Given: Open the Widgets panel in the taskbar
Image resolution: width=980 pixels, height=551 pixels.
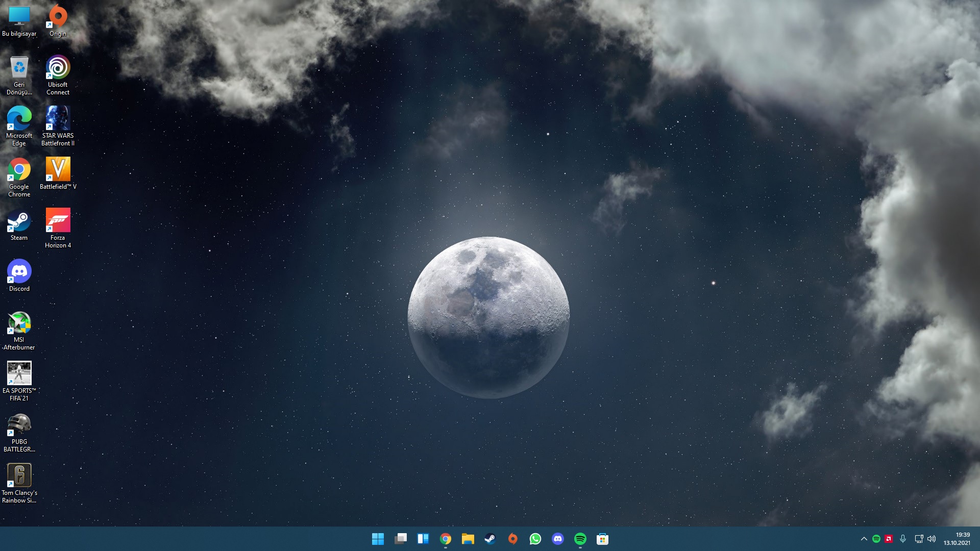Looking at the screenshot, I should pyautogui.click(x=423, y=539).
